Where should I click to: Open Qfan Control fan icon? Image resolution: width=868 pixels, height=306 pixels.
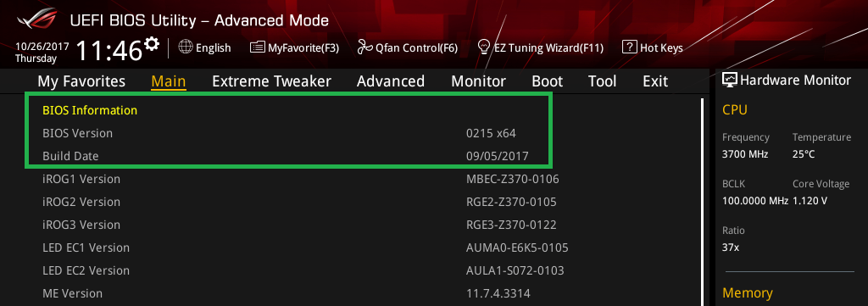point(364,47)
